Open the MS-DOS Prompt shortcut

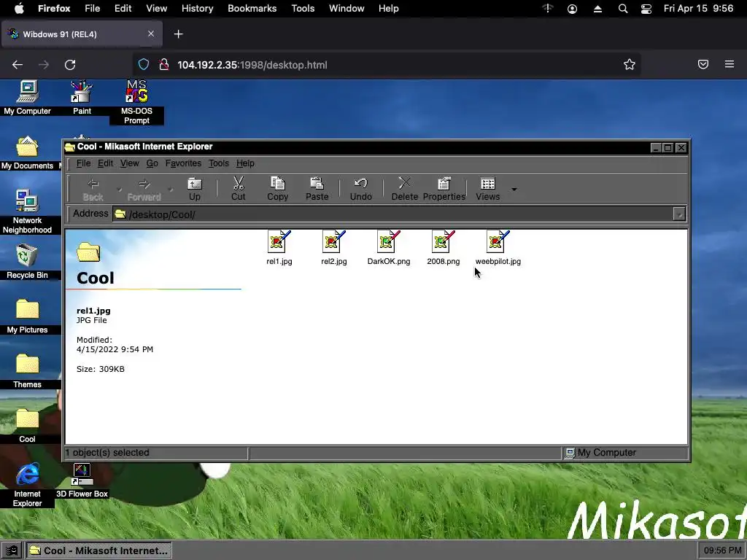[136, 102]
